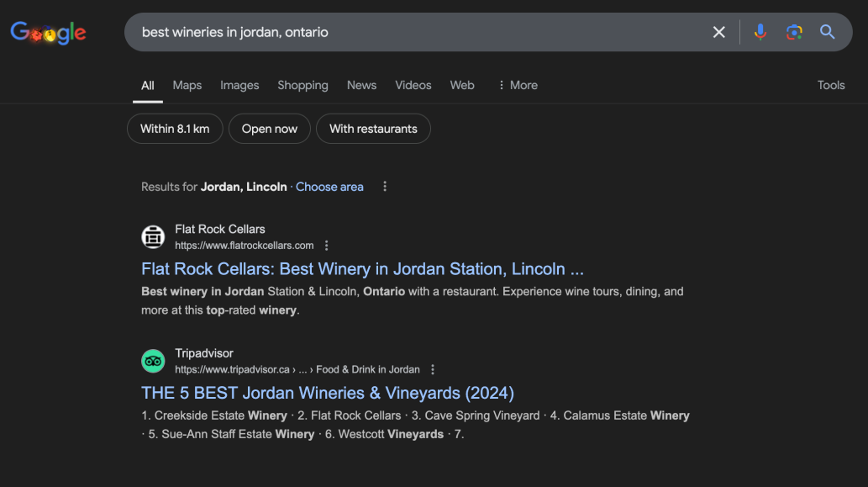868x487 pixels.
Task: Expand the More search categories menu
Action: (x=518, y=85)
